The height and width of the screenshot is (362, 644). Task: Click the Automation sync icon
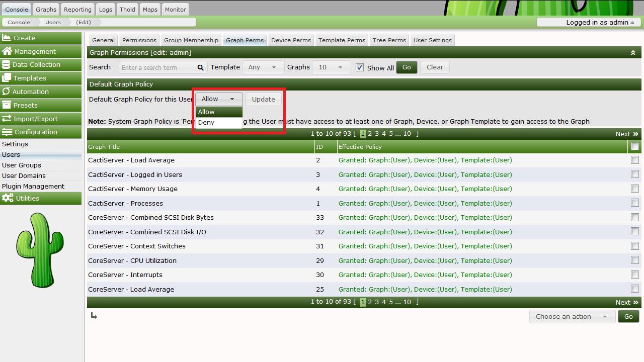coord(7,92)
